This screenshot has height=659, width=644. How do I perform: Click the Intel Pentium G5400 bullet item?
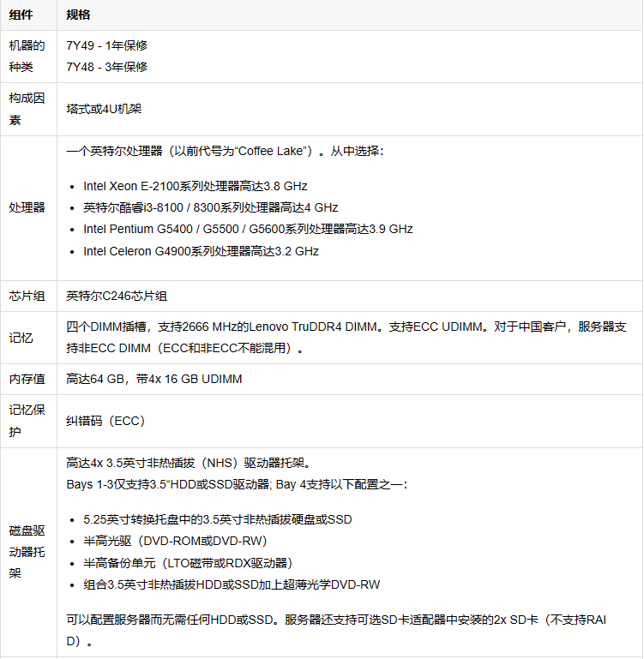click(x=248, y=229)
